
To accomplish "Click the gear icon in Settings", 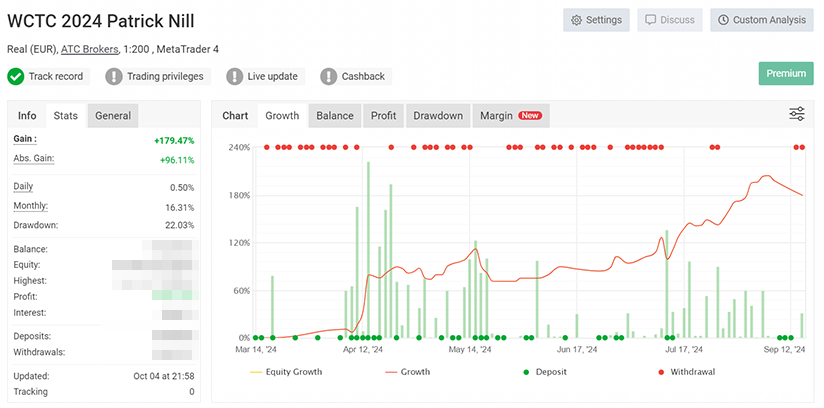I will (x=576, y=20).
